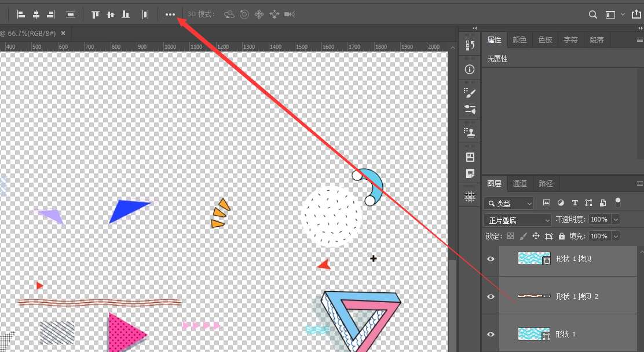
Task: Collapse the right panels to icons
Action: click(x=641, y=28)
